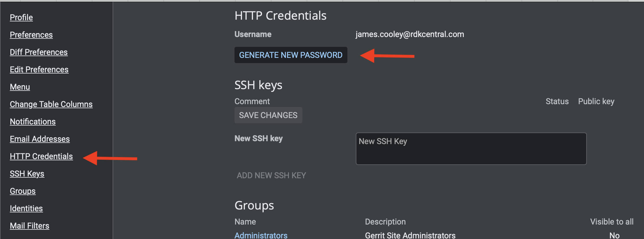Click HTTP Credentials sidebar link

coord(41,156)
